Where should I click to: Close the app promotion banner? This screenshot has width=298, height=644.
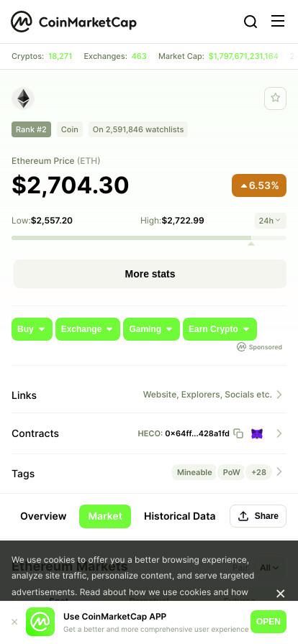click(x=14, y=622)
